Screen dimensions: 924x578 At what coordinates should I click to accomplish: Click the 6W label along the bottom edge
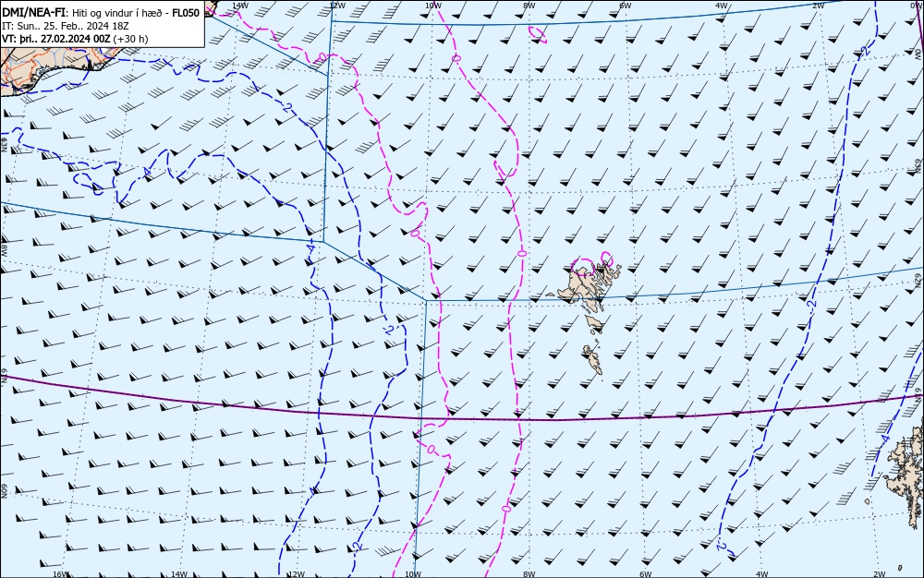(646, 574)
